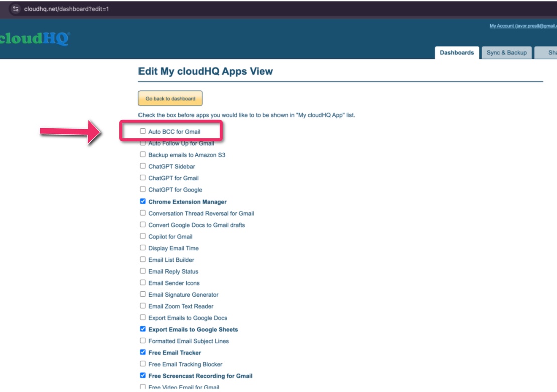Tick the Copilot for Gmail checkbox
Viewport: 557px width, 392px height.
[143, 236]
